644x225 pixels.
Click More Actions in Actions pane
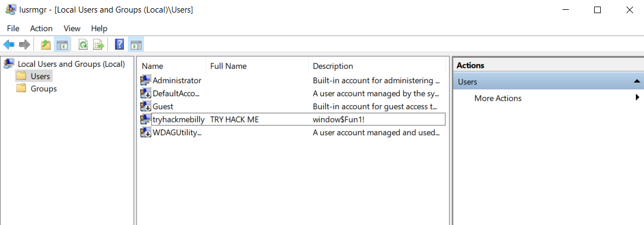coord(498,99)
